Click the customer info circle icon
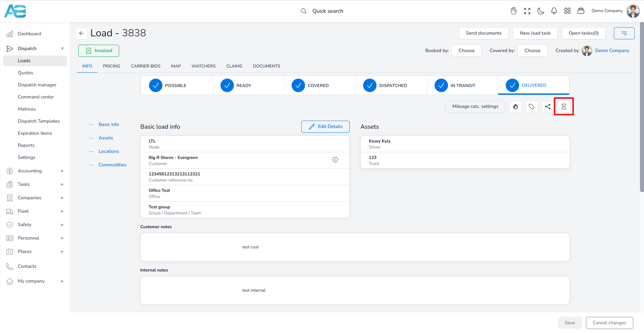Screen dimensions: 644x333 click(335, 160)
